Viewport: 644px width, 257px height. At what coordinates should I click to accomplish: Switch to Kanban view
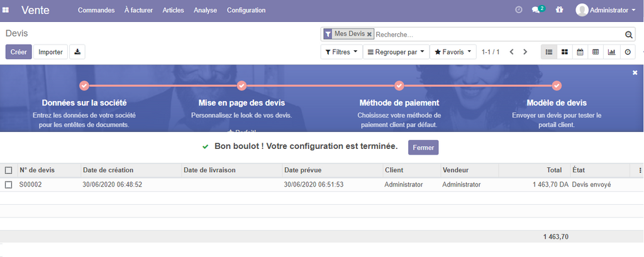565,52
